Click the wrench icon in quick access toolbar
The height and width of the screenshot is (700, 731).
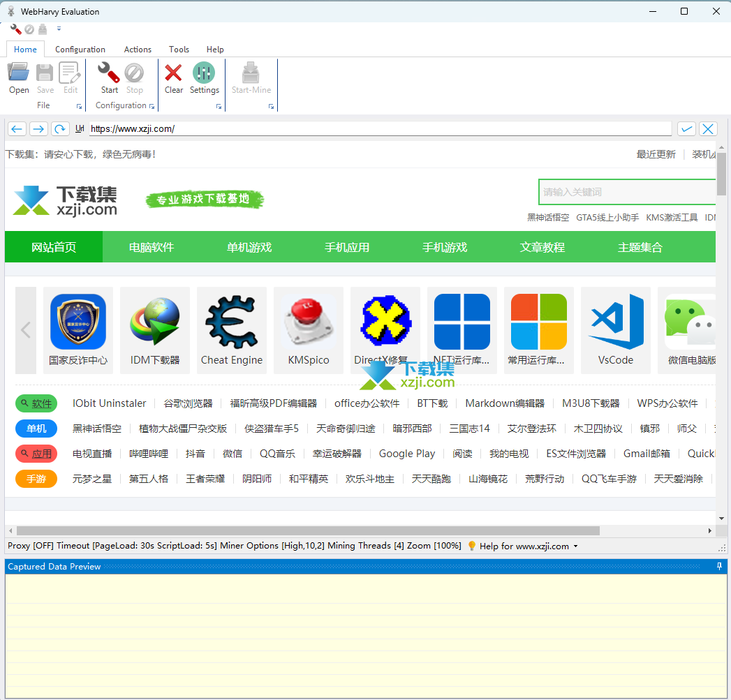(x=15, y=29)
